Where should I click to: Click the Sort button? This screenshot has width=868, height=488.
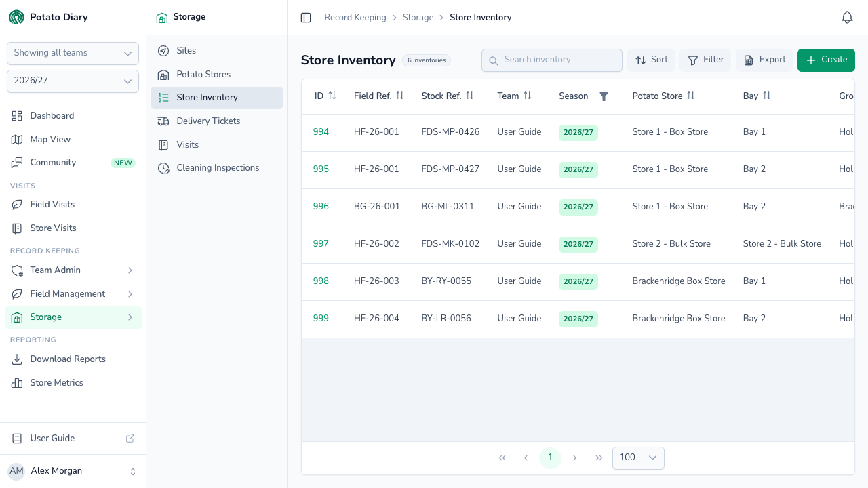651,60
